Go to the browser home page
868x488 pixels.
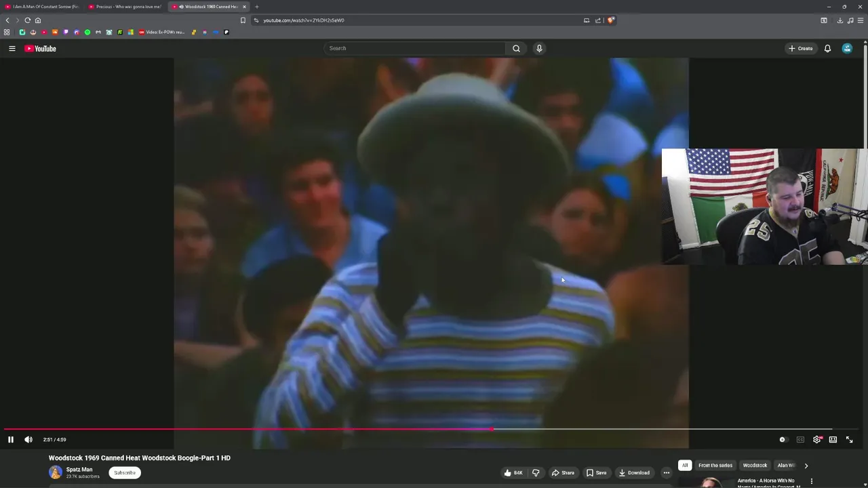(x=38, y=20)
